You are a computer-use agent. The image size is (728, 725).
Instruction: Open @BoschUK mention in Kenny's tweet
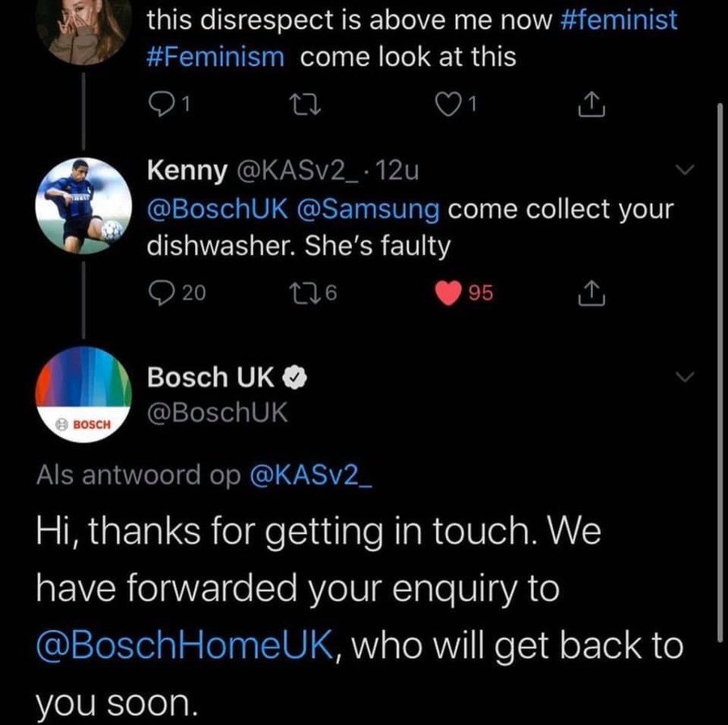pos(216,209)
